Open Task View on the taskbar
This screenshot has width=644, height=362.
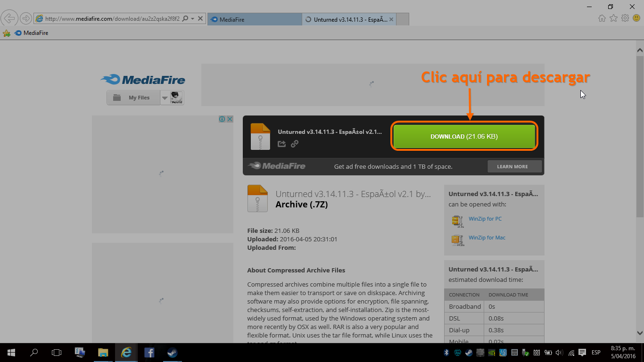[x=57, y=352]
